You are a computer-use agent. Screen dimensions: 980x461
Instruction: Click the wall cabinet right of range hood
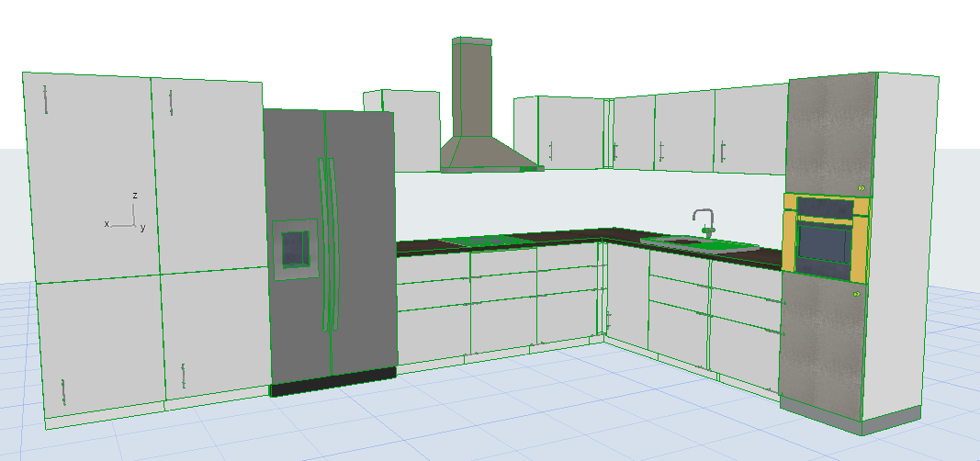(x=569, y=133)
